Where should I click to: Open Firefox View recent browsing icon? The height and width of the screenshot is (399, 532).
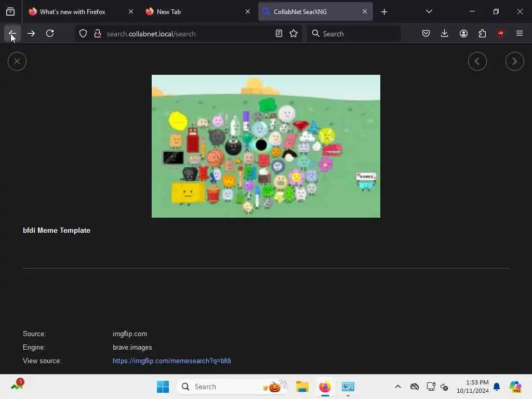[x=10, y=12]
